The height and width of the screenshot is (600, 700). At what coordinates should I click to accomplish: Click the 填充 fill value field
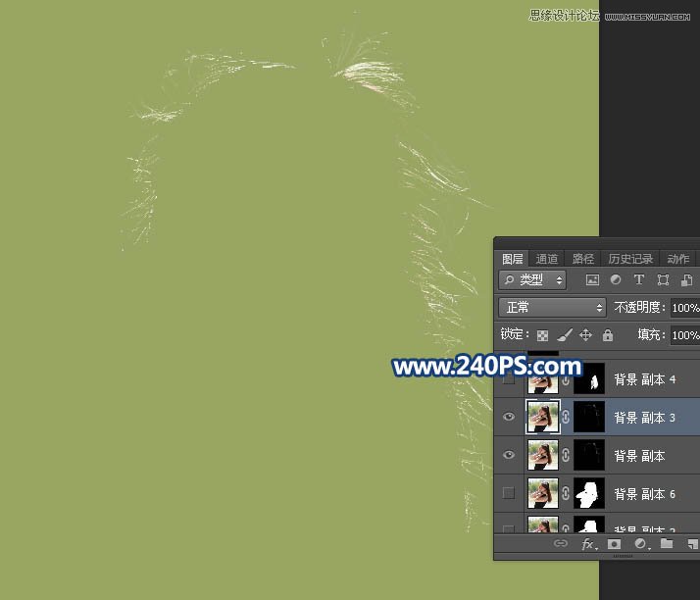click(685, 335)
